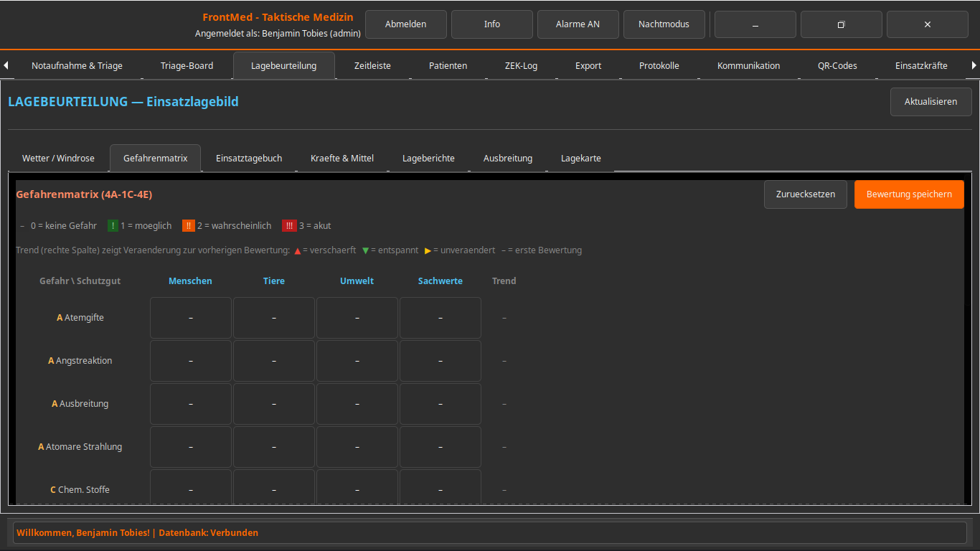Minimize the FrontMed window
980x551 pixels.
(755, 24)
